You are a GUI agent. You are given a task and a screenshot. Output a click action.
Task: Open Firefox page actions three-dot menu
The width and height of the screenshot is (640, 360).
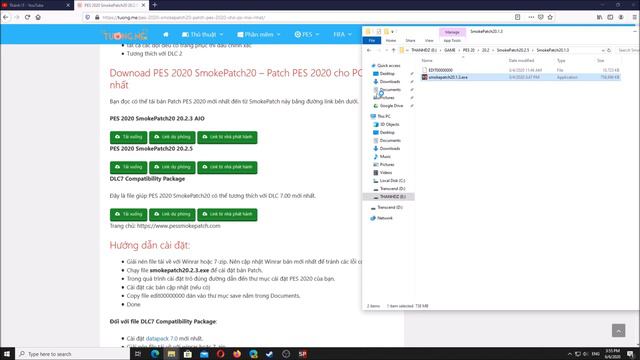pos(531,17)
